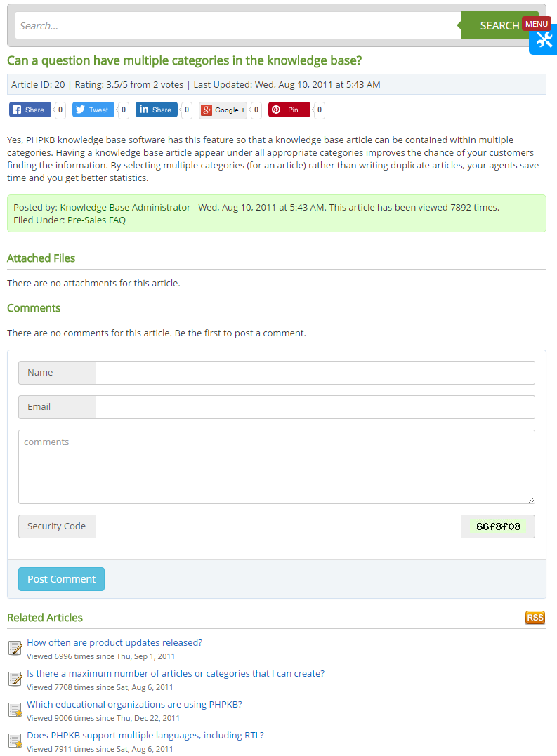Open Knowledge Base Administrator author link
This screenshot has height=756, width=557.
click(x=125, y=207)
